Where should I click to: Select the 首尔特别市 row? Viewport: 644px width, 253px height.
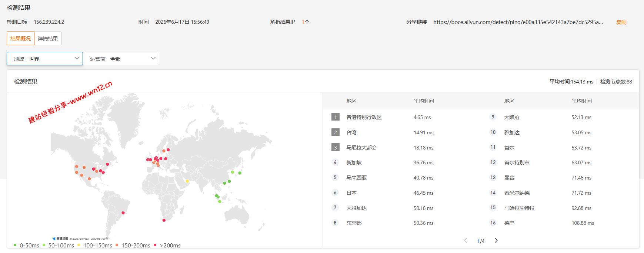[x=560, y=162]
